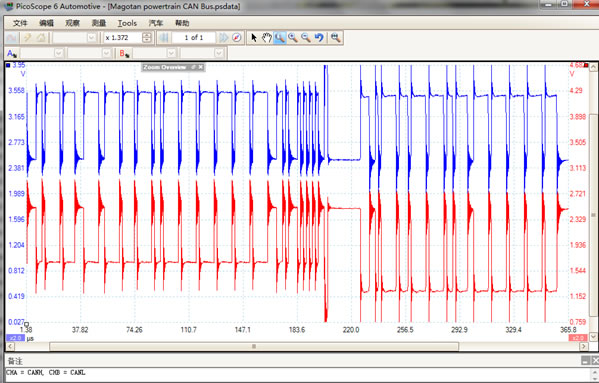The height and width of the screenshot is (383, 599).
Task: Click the zoom in magnifier icon
Action: [x=293, y=37]
